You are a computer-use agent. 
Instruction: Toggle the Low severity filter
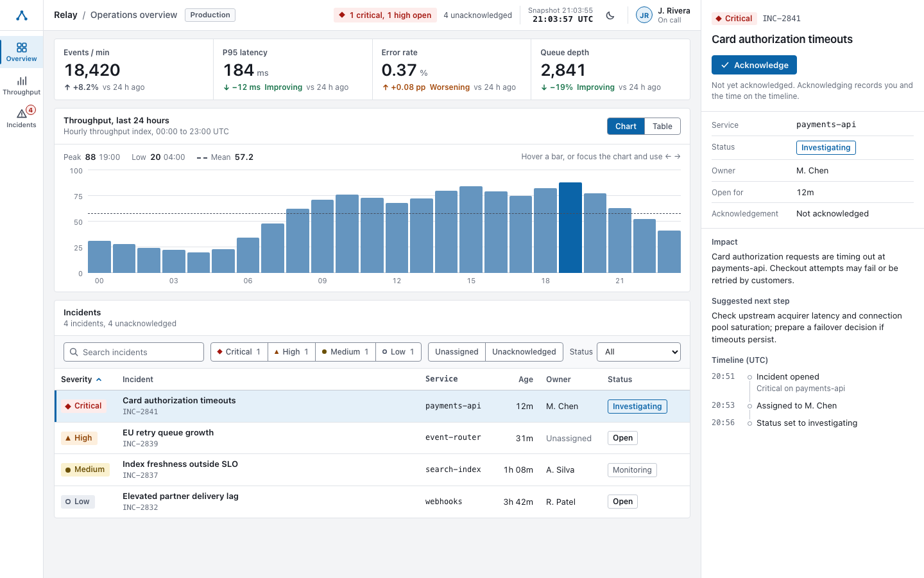(x=398, y=352)
